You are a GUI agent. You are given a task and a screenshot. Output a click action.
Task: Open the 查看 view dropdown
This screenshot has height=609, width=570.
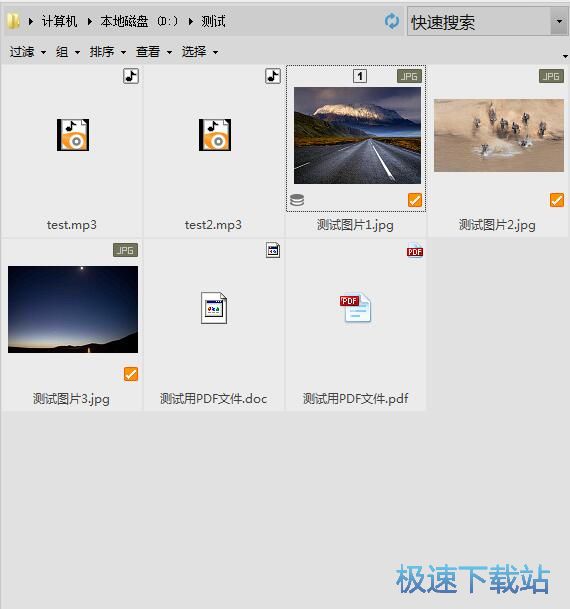[x=154, y=52]
